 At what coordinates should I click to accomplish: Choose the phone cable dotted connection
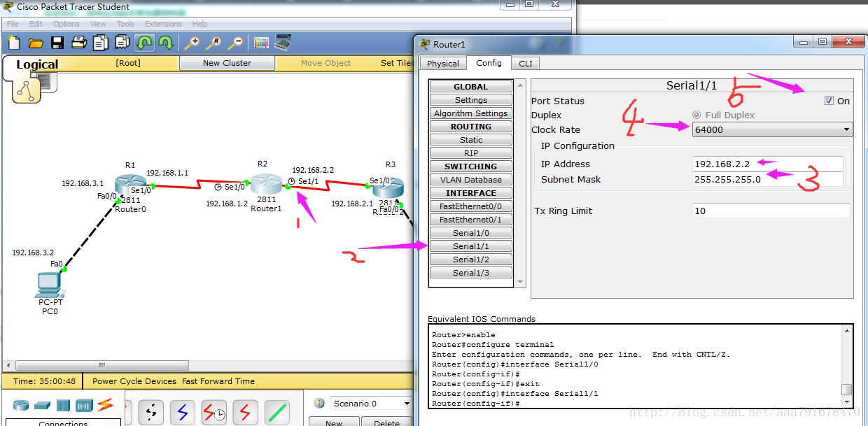point(151,413)
